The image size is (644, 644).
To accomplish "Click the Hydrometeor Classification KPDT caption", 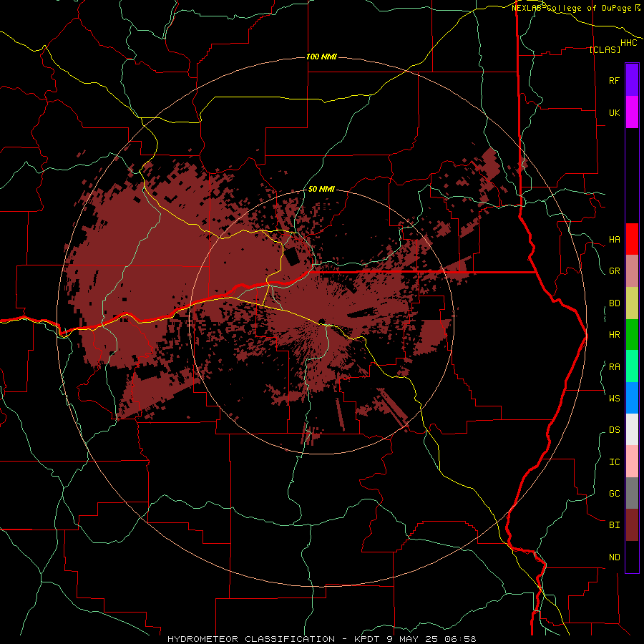I will coord(322,639).
